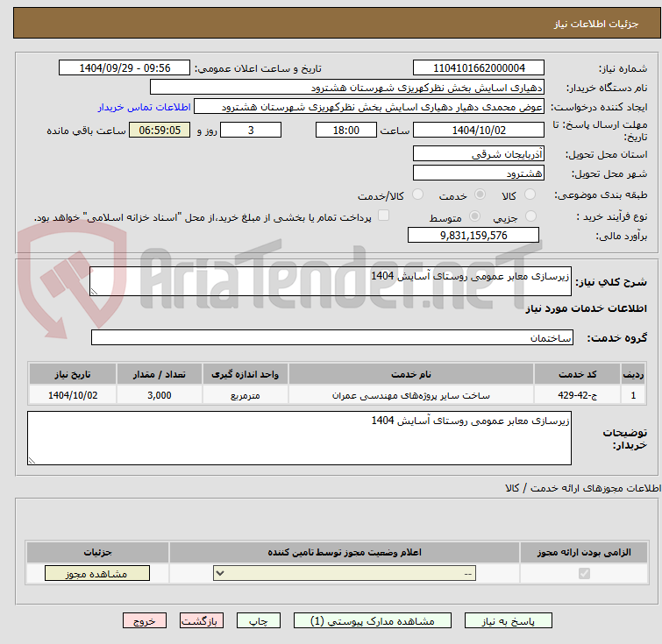Open مشاهده مدارک پیوستی (1) button
This screenshot has height=644, width=662.
[x=373, y=621]
